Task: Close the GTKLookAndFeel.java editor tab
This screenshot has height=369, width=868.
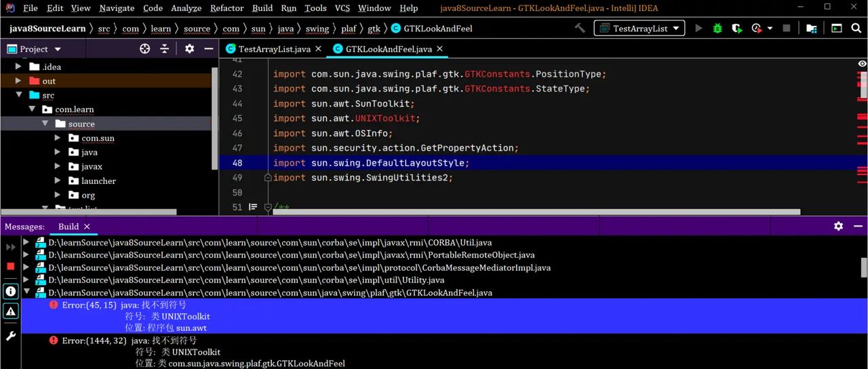Action: click(439, 49)
